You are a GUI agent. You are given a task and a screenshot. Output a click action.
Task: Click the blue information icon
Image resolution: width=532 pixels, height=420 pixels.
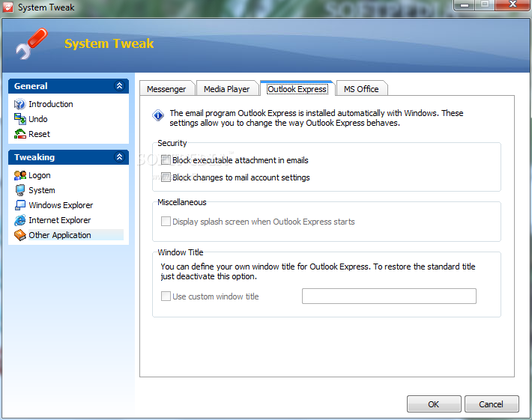point(158,115)
